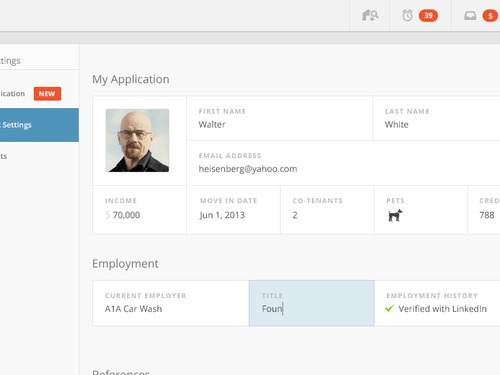Screen dimensions: 500x375
Task: Edit Current Employer A1A Car Wash
Action: [171, 303]
